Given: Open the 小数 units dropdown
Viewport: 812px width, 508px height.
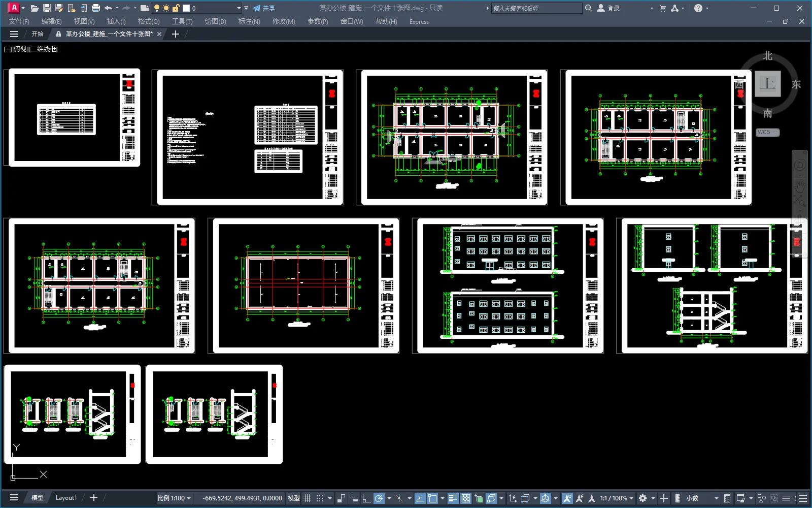Looking at the screenshot, I should (x=702, y=498).
